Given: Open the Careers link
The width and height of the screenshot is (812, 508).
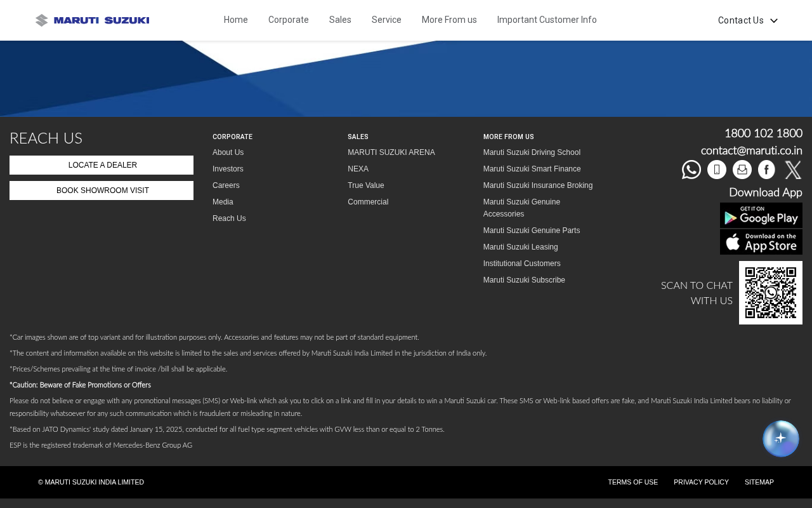Looking at the screenshot, I should [226, 185].
